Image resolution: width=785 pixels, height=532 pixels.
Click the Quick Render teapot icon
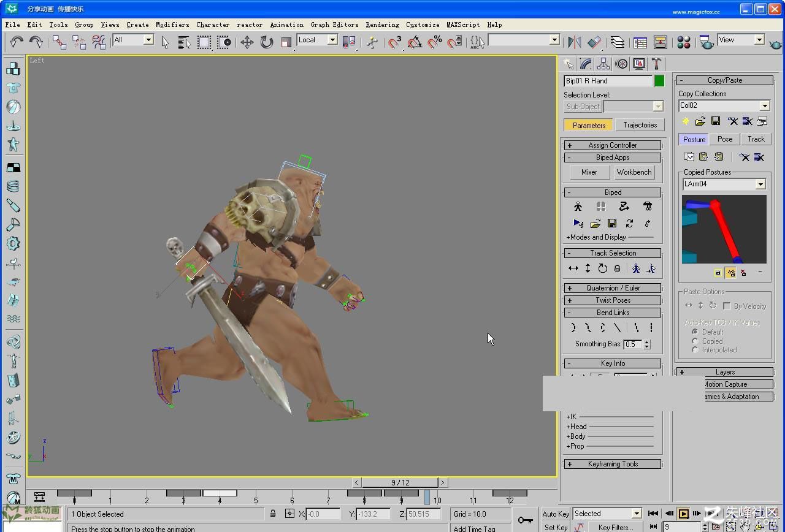[x=775, y=43]
